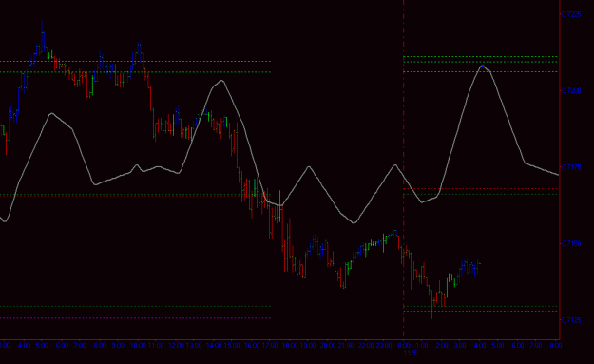
Task: Select the 12:00 time label
Action: (x=176, y=345)
